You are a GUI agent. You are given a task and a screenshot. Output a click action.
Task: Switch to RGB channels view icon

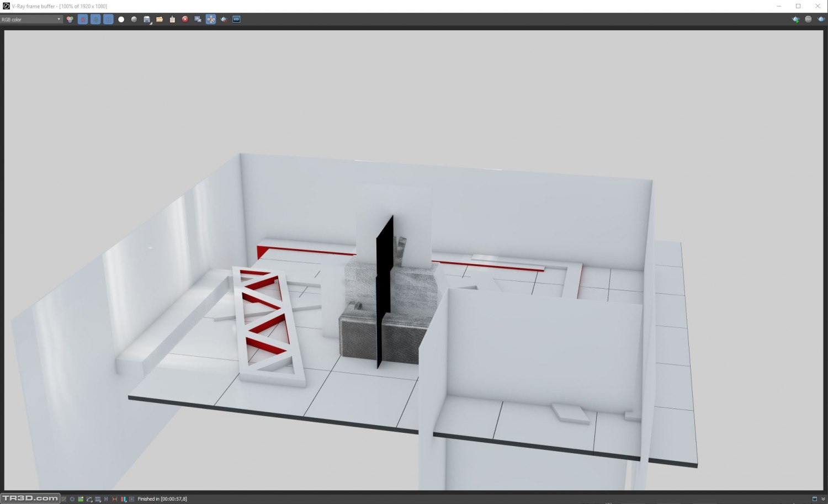pos(70,19)
